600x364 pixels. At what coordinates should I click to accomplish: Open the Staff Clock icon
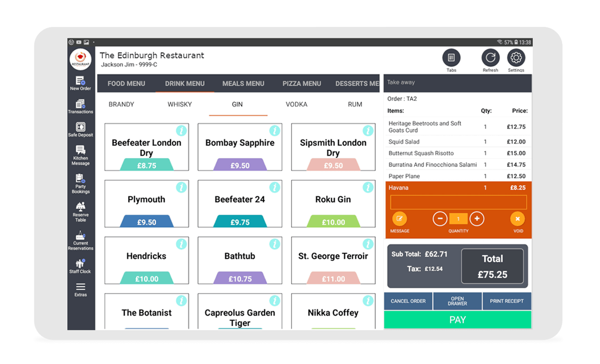(81, 266)
